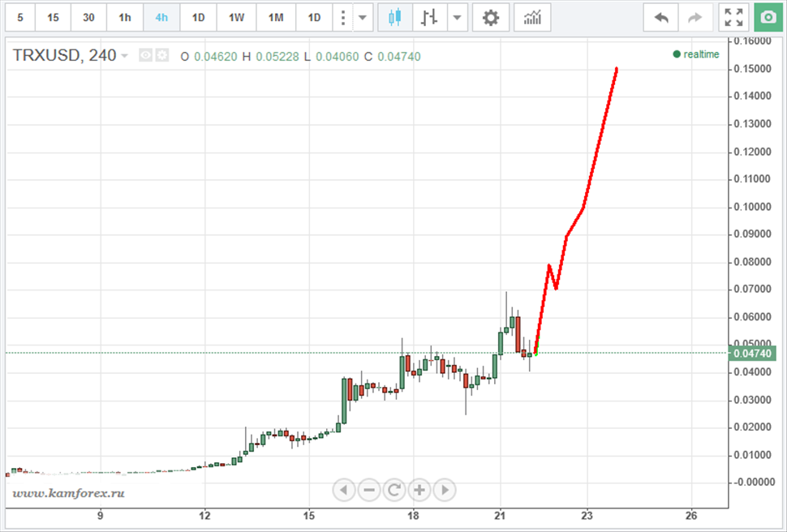Screen dimensions: 787x532
Task: Click the realtime status indicator
Action: pos(695,54)
